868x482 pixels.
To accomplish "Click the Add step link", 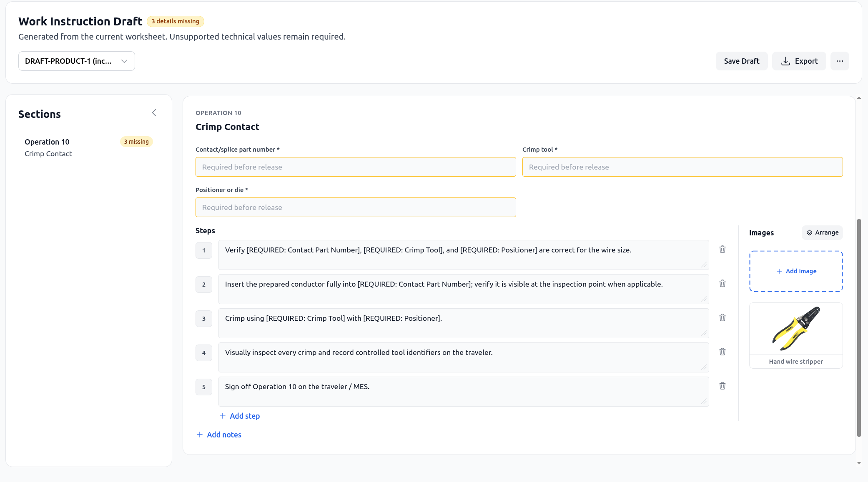I will point(240,416).
